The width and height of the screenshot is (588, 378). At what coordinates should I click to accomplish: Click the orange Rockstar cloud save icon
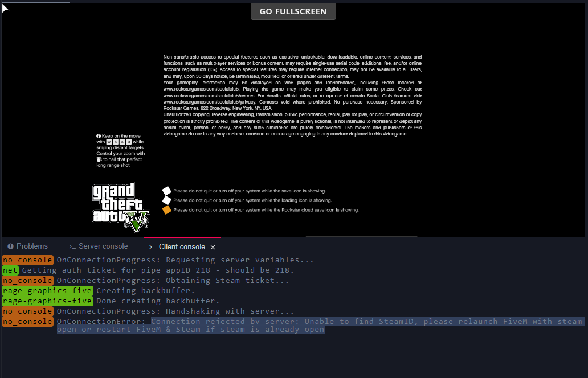tap(167, 210)
